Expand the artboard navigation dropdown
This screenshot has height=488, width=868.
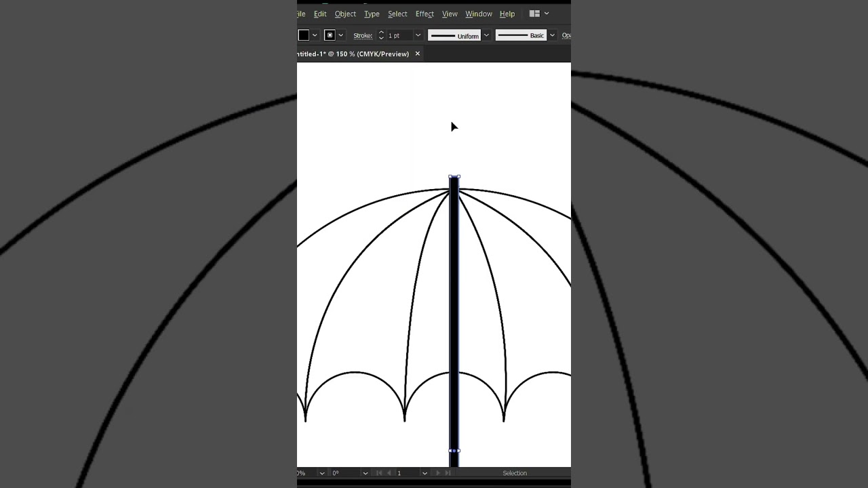tap(425, 473)
